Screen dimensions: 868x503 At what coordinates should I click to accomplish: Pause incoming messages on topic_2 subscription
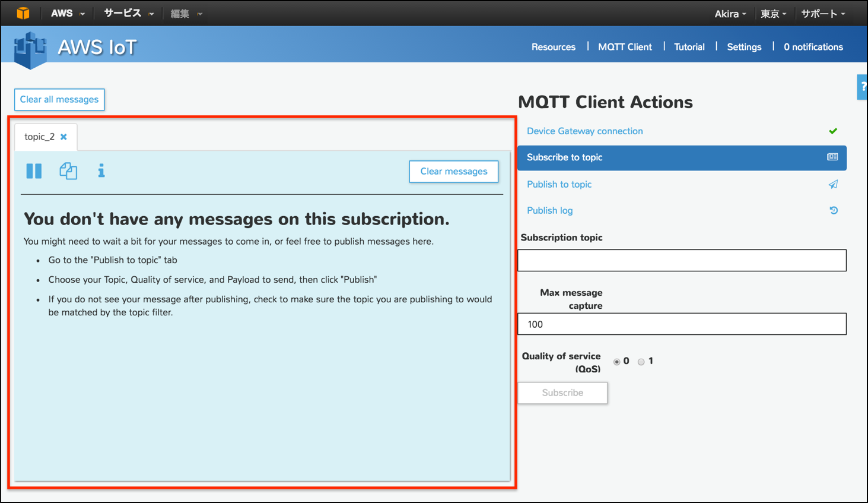pos(34,171)
